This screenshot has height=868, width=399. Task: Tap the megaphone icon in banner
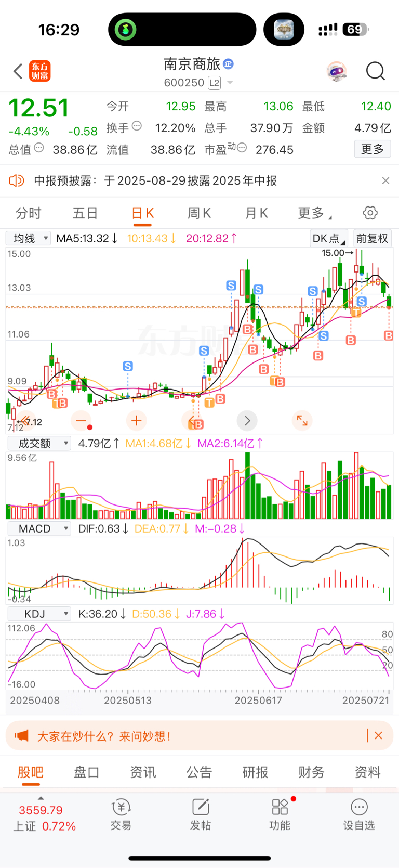[21, 735]
